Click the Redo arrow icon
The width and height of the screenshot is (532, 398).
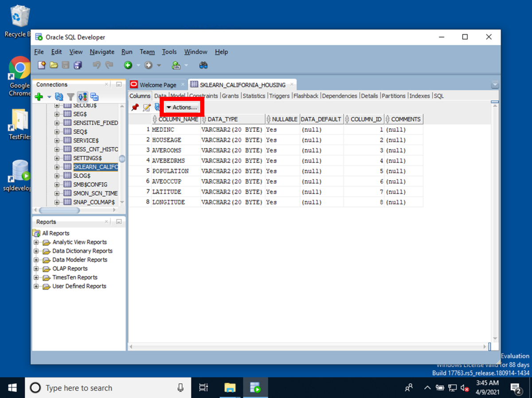109,65
